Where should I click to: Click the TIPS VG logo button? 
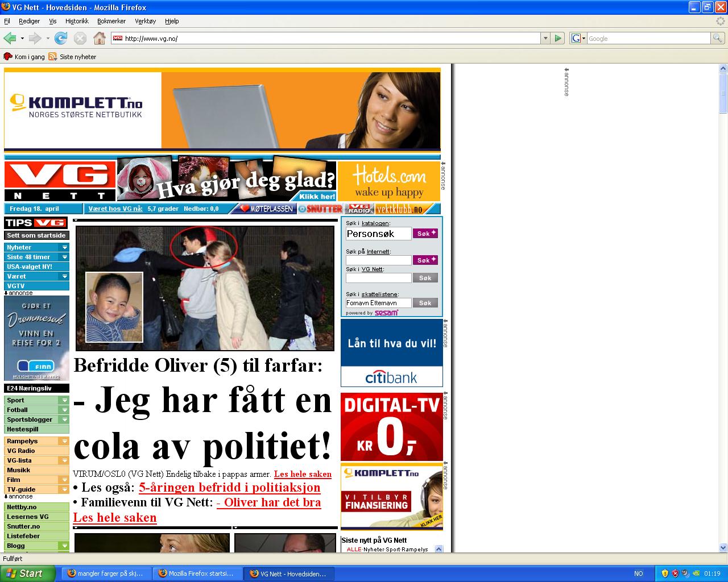pyautogui.click(x=36, y=223)
